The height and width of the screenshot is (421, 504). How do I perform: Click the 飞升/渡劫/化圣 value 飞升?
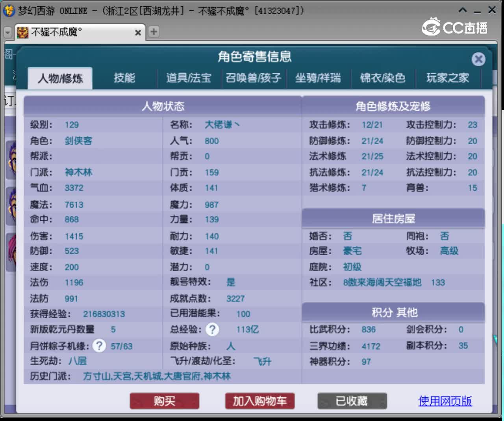[262, 361]
